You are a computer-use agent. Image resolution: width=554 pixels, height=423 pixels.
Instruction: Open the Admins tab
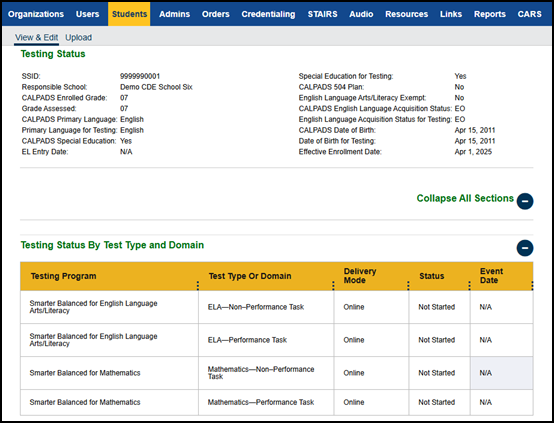(175, 14)
